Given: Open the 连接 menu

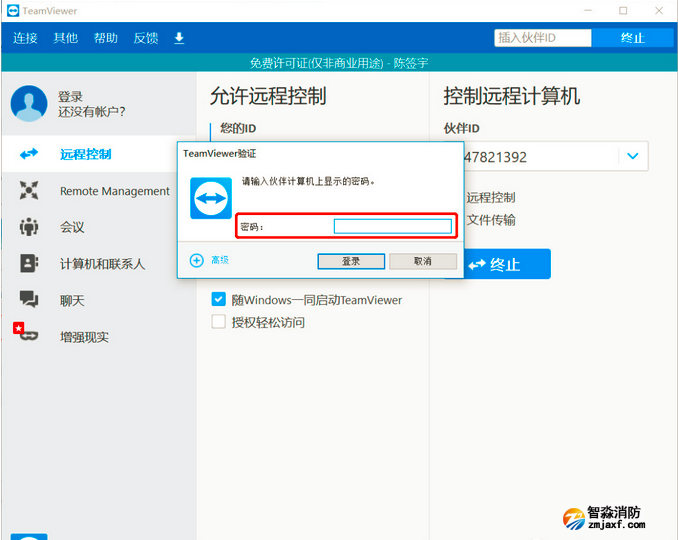Looking at the screenshot, I should point(25,38).
